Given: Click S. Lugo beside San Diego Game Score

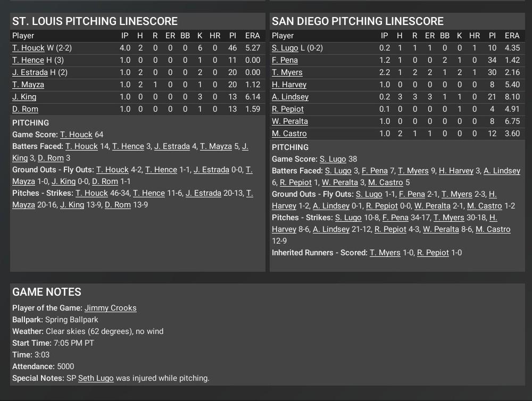Looking at the screenshot, I should [332, 159].
